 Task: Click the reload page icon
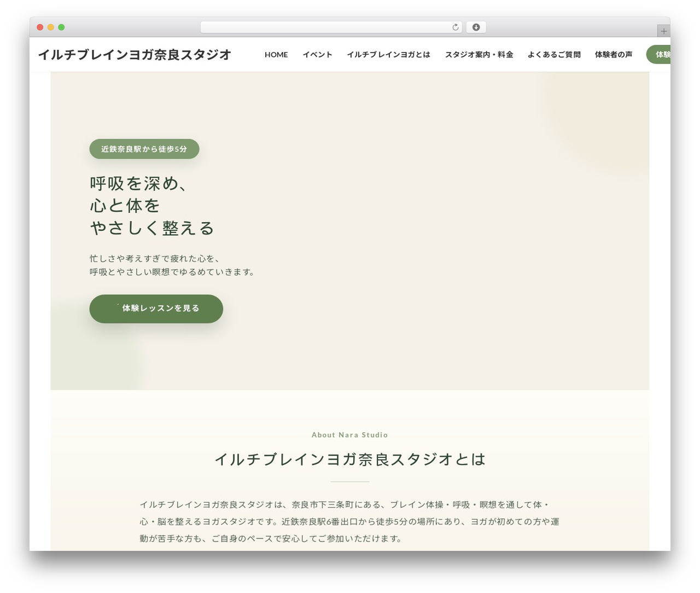click(x=455, y=27)
